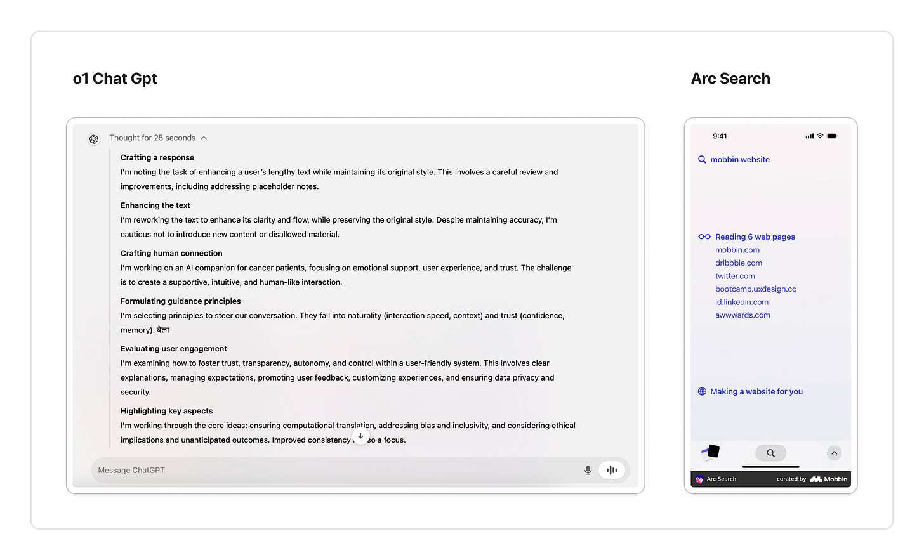
Task: Click the Enhancing the text heading
Action: pos(155,205)
